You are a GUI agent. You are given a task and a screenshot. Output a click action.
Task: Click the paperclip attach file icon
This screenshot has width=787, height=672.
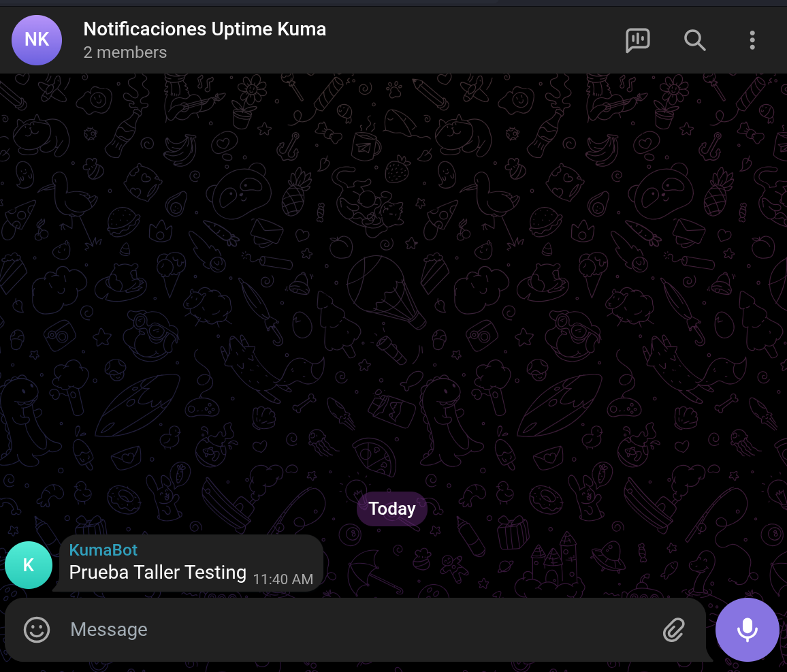tap(673, 630)
